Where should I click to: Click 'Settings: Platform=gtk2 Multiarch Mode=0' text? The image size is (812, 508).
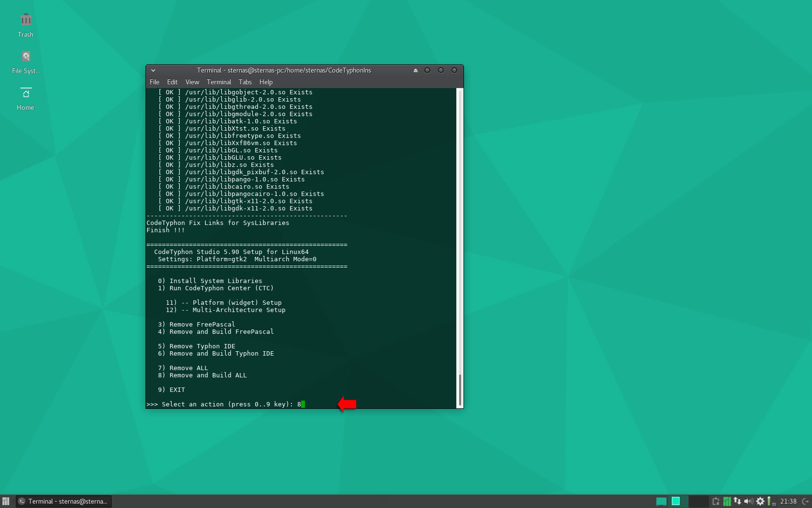pos(237,259)
